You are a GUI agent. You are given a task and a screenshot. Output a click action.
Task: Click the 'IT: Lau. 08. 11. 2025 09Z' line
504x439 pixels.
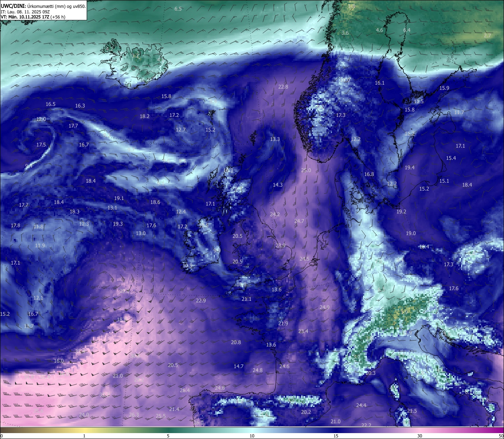pos(26,12)
